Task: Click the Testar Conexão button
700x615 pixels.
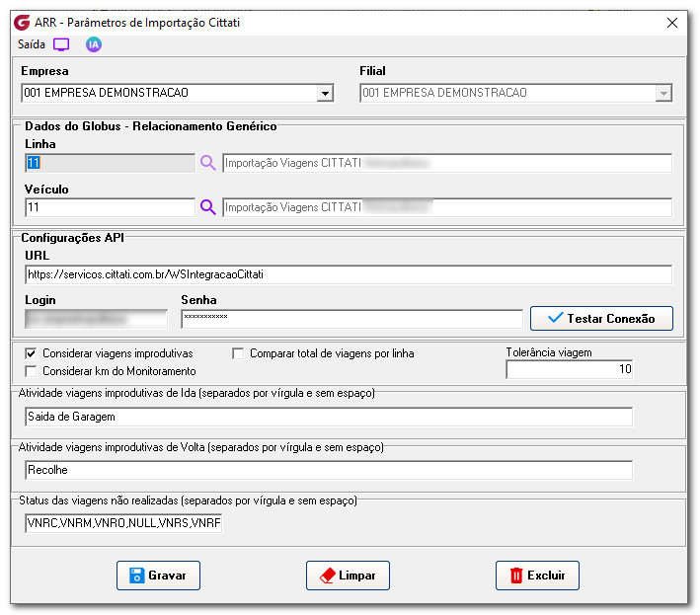Action: [x=601, y=318]
